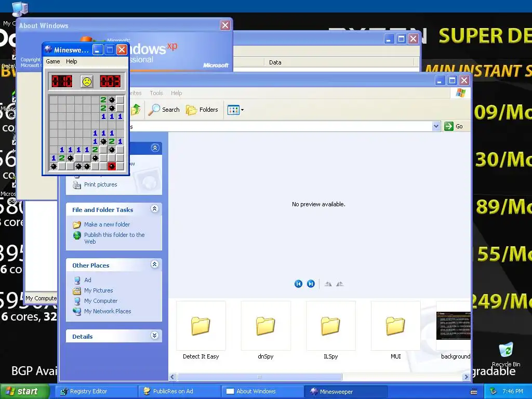Click Rotate Clockwise filmstrip icon
The width and height of the screenshot is (532, 399).
[x=328, y=284]
